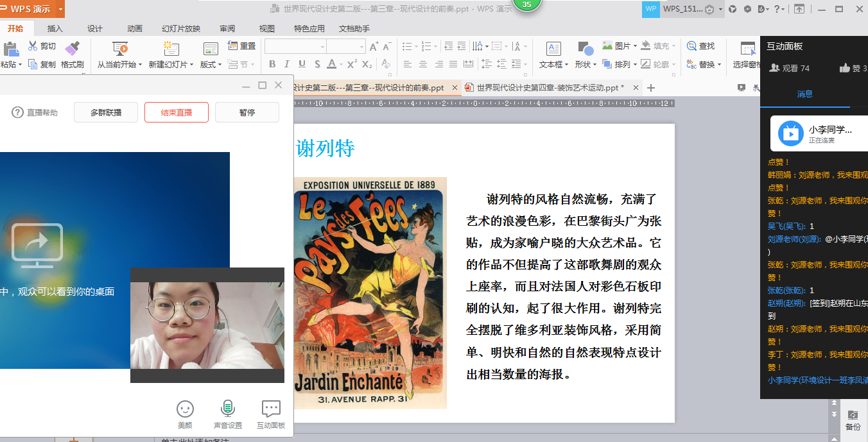
Task: Toggle underline formatting button
Action: pyautogui.click(x=301, y=64)
